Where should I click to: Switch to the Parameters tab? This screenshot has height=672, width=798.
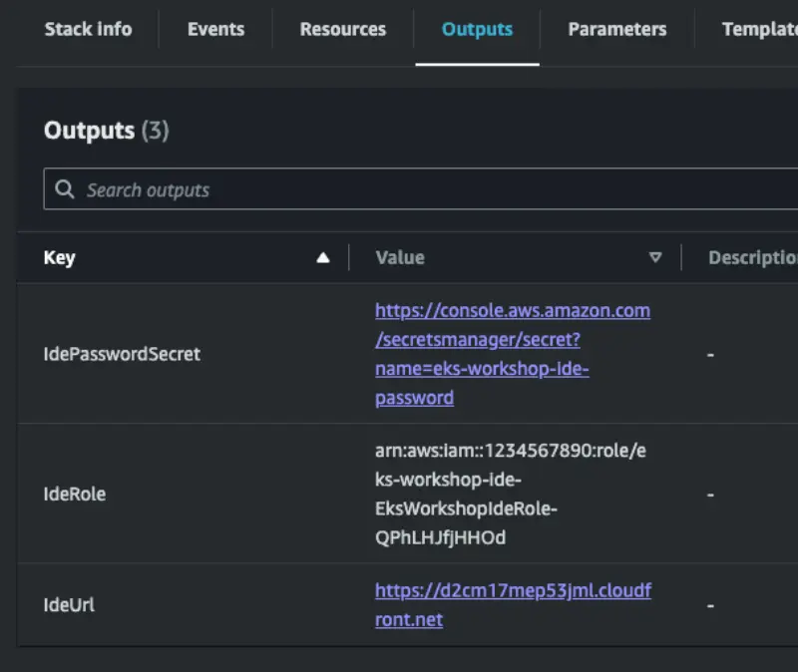[616, 30]
